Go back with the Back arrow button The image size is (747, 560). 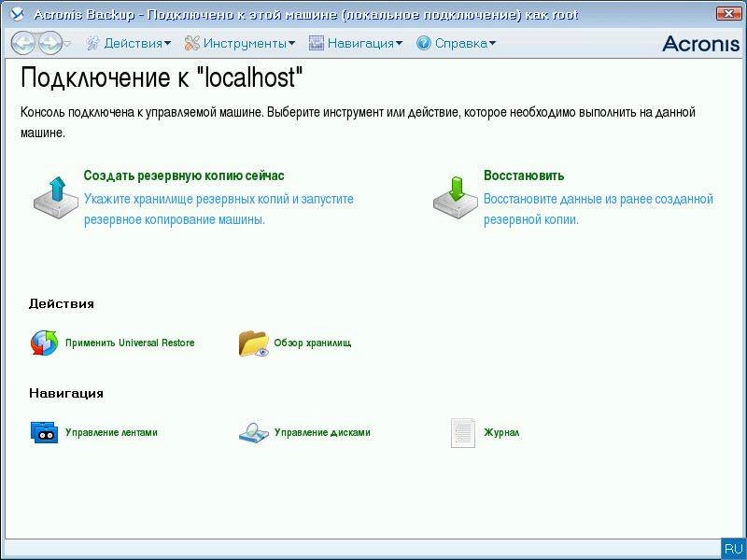click(x=22, y=43)
